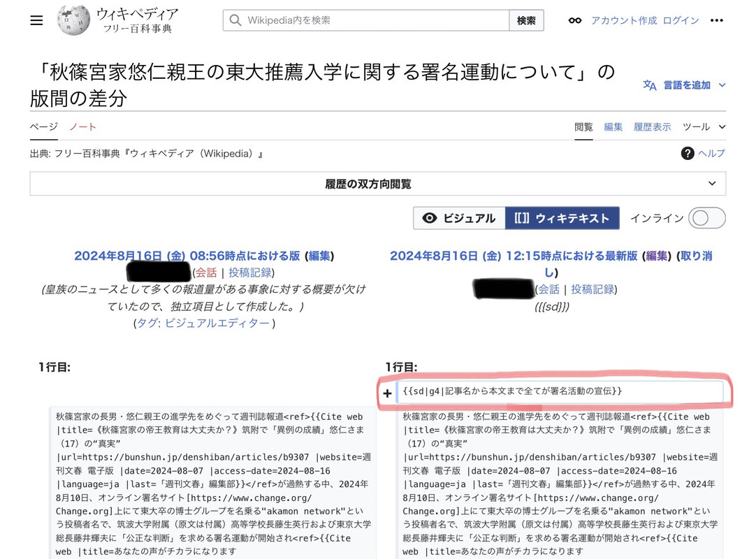Open the three-dot personal tools menu
This screenshot has height=559, width=756.
tap(716, 20)
